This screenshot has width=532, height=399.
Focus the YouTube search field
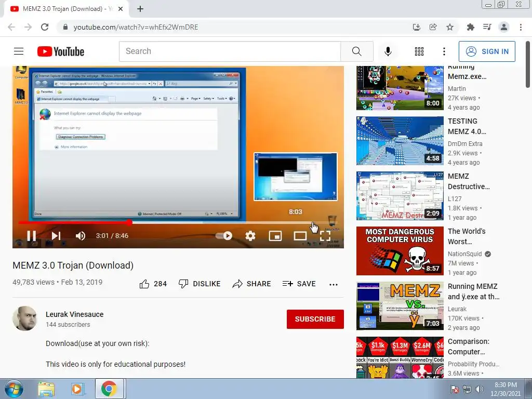coord(230,51)
